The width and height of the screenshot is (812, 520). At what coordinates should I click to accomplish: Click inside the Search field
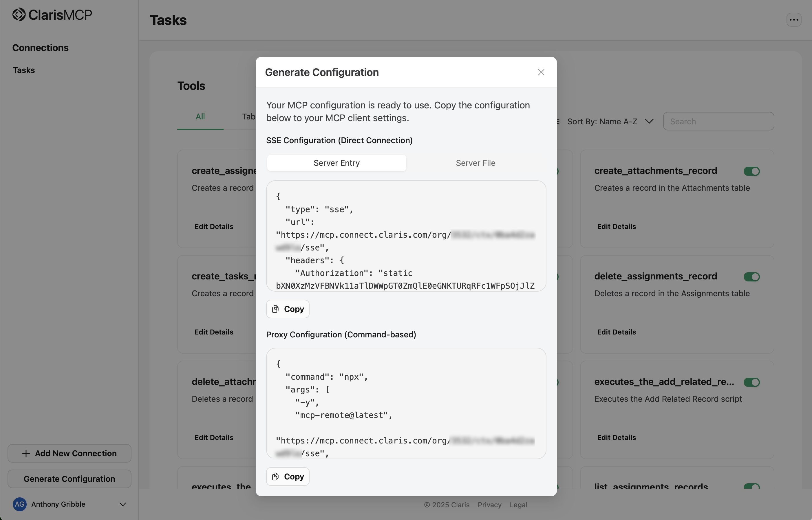718,121
